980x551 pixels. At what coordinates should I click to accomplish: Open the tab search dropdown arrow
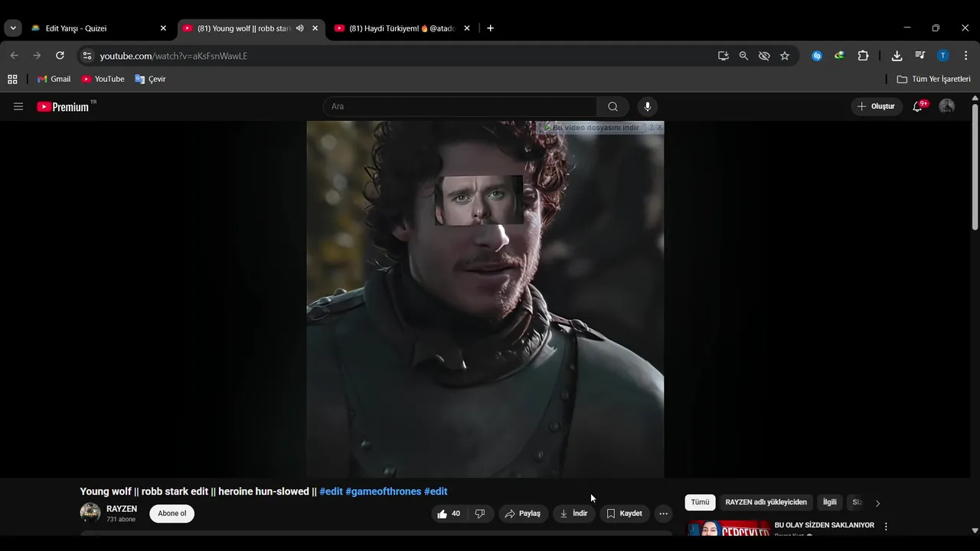pos(13,28)
